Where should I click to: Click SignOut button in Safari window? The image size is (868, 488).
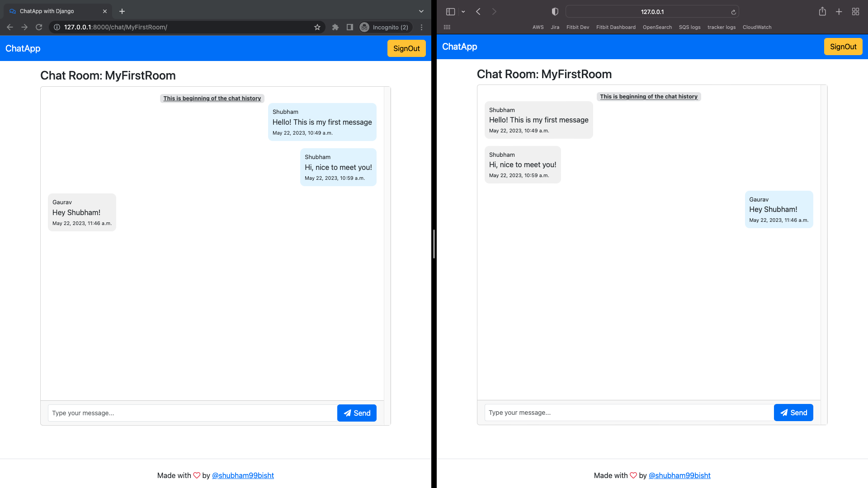click(843, 47)
